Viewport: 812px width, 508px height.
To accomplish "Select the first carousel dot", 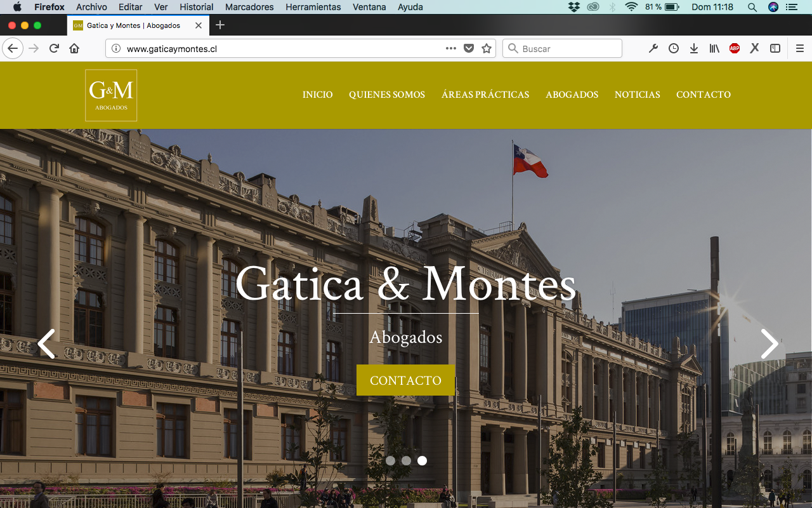I will (x=390, y=460).
